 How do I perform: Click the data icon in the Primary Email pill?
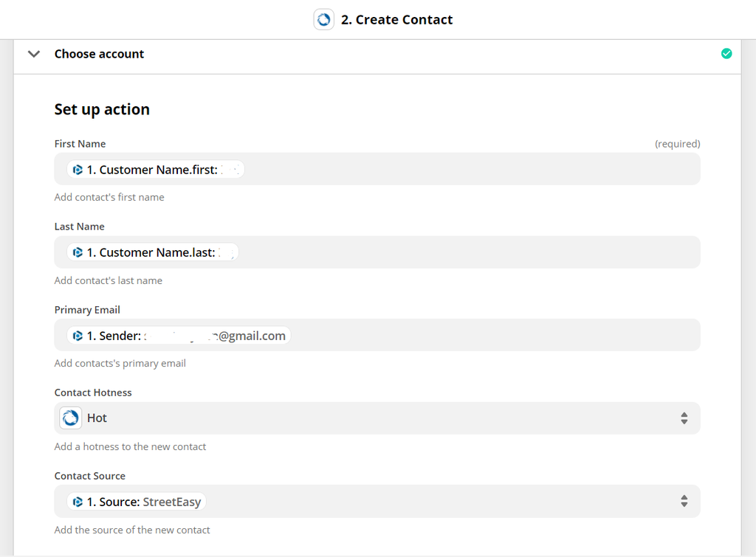click(x=78, y=335)
